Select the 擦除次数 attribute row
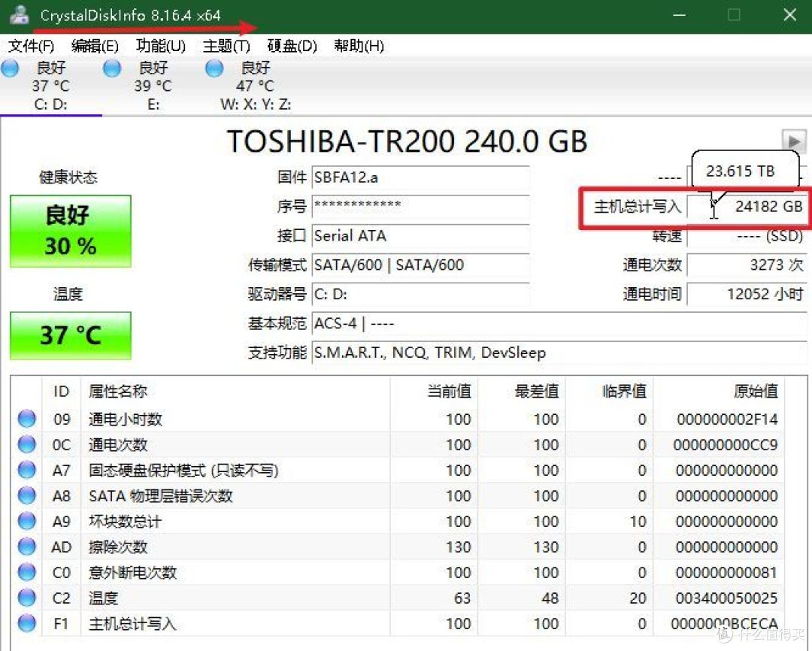 (x=398, y=547)
